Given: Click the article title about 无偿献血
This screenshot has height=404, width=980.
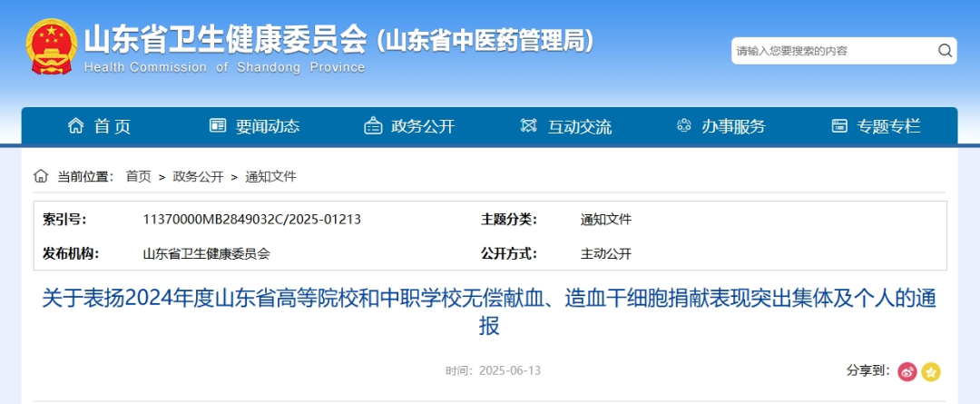Looking at the screenshot, I should point(489,311).
